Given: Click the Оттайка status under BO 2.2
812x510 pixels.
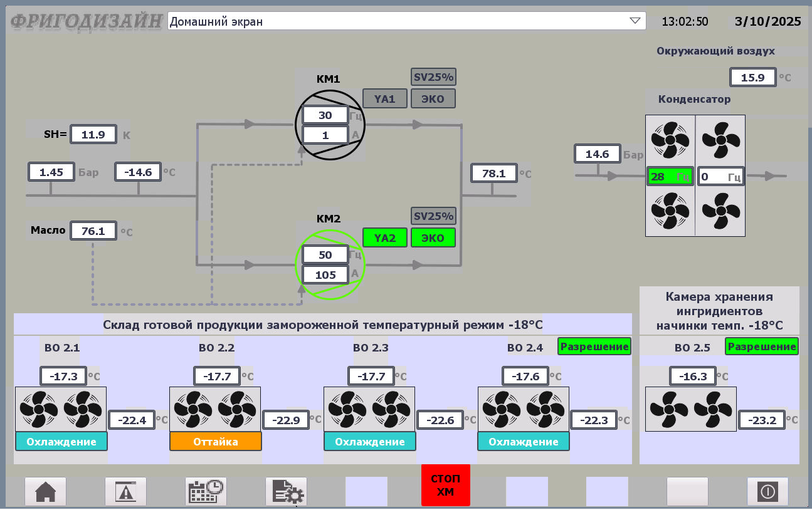Looking at the screenshot, I should (x=215, y=442).
